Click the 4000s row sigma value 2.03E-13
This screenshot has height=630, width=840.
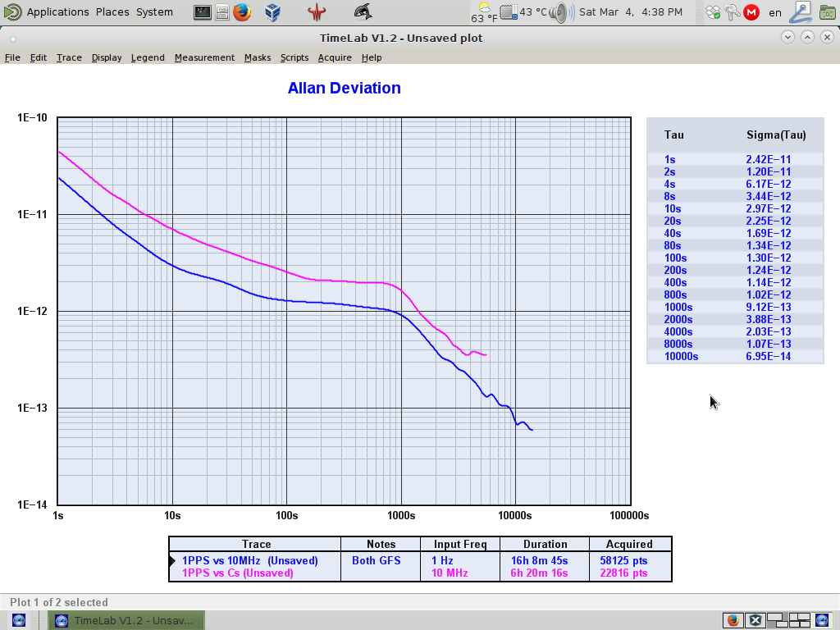coord(768,331)
